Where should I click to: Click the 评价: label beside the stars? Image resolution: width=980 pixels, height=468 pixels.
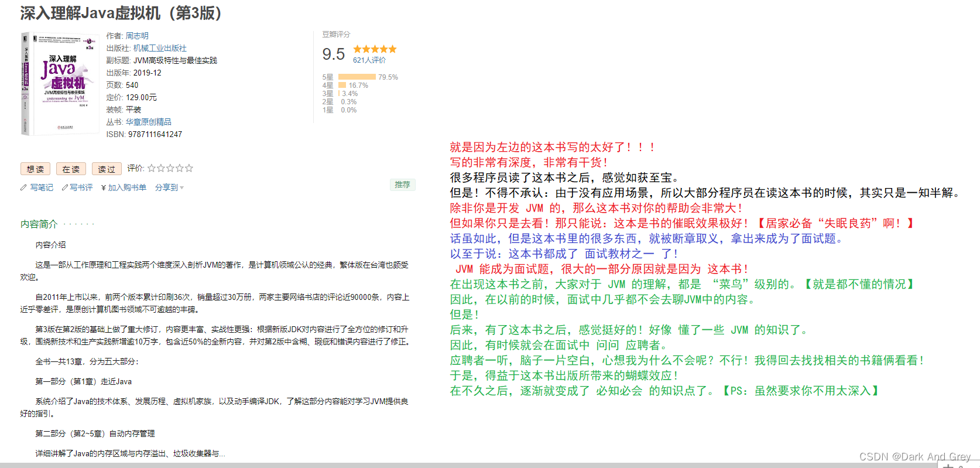(x=136, y=168)
